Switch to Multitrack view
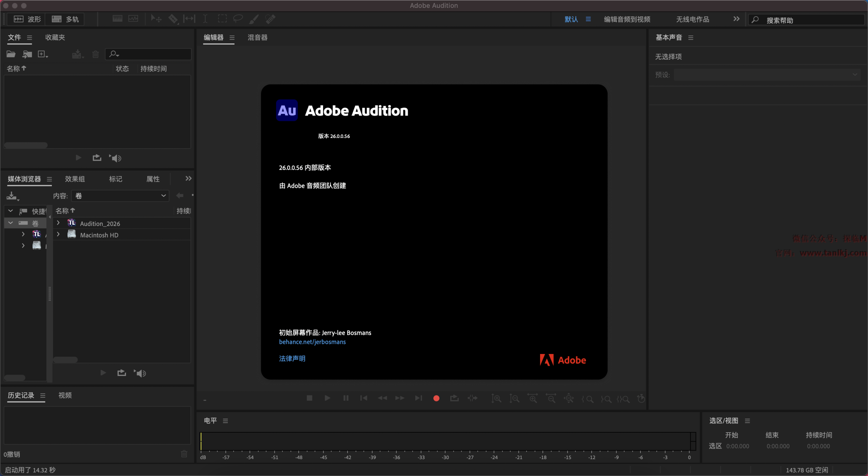The width and height of the screenshot is (868, 476). (x=65, y=19)
